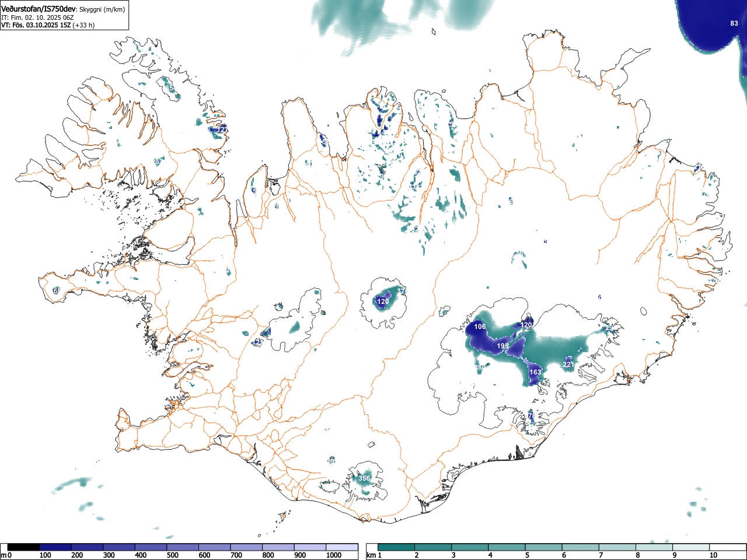The height and width of the screenshot is (560, 747).
Task: Select the '221' visibility value on the map
Action: point(568,365)
